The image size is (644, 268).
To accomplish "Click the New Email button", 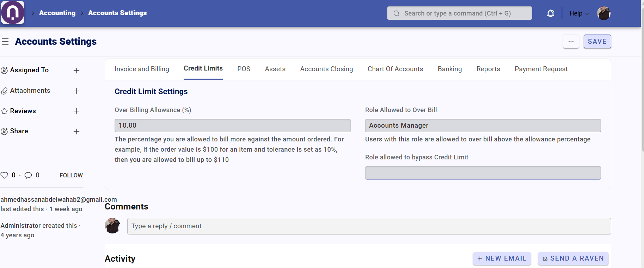I will point(502,258).
